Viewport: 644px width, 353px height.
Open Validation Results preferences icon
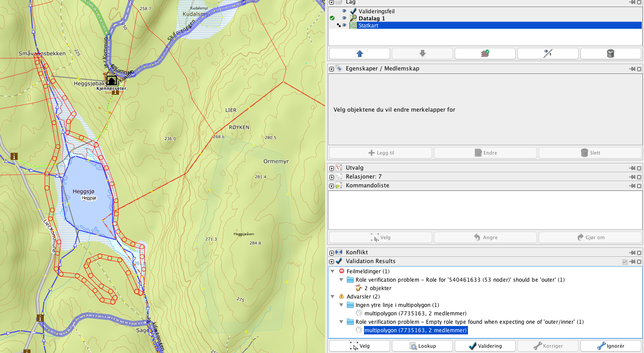625,262
